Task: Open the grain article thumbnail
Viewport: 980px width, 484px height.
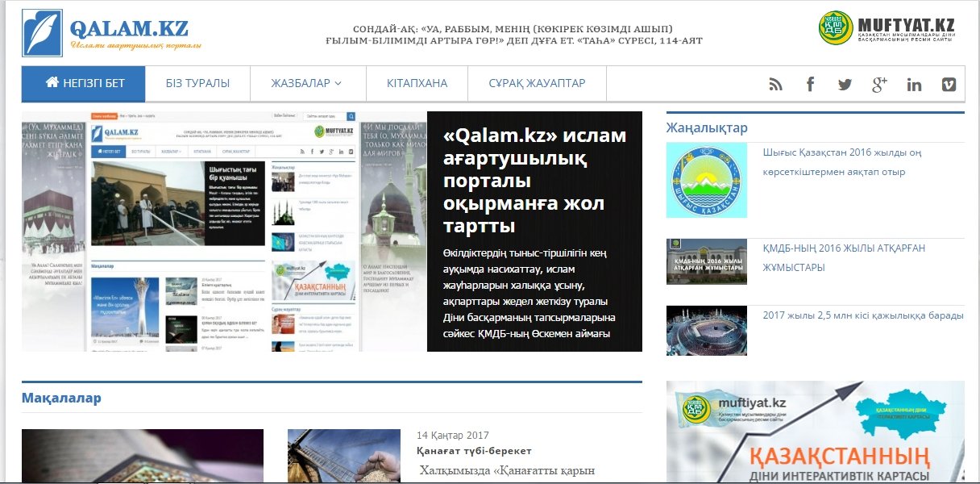Action: click(x=344, y=456)
